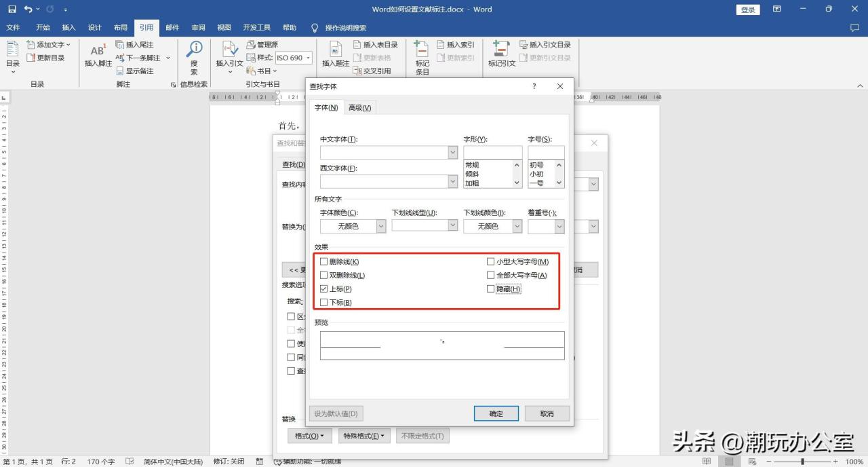Select 小初 in the font size list

pos(536,174)
